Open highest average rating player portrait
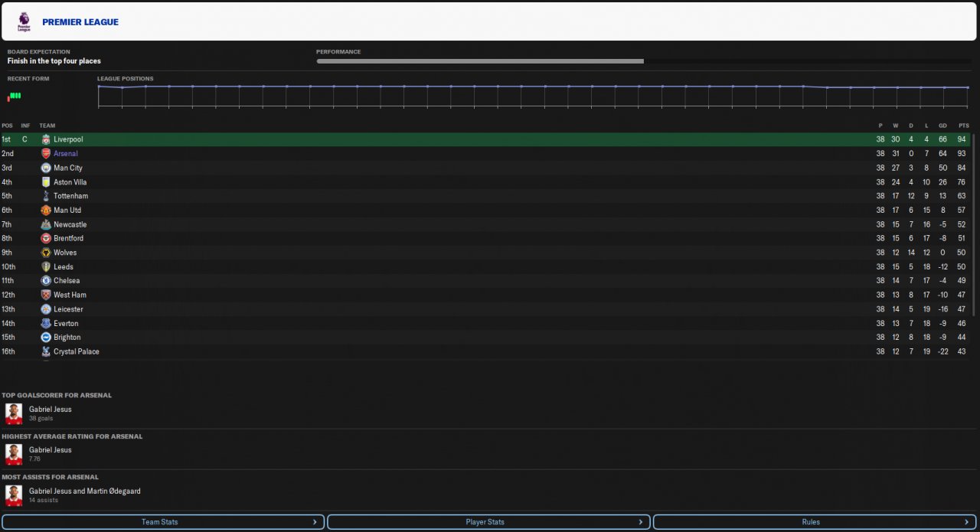Image resolution: width=980 pixels, height=532 pixels. click(x=14, y=455)
